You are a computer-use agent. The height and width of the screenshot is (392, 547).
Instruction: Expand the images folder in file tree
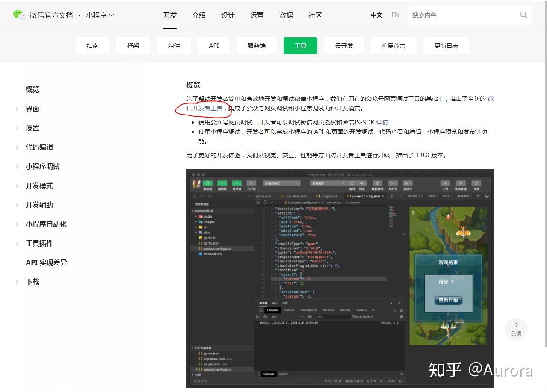click(x=206, y=222)
